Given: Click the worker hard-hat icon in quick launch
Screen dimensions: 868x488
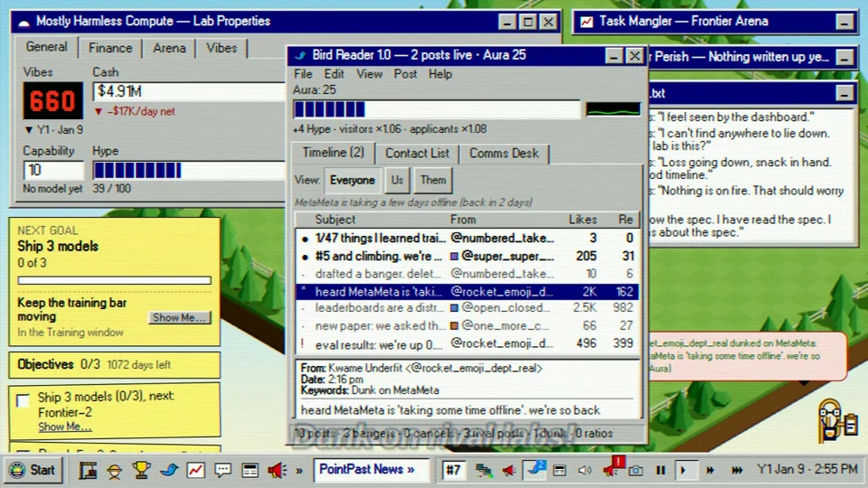Looking at the screenshot, I should 115,470.
